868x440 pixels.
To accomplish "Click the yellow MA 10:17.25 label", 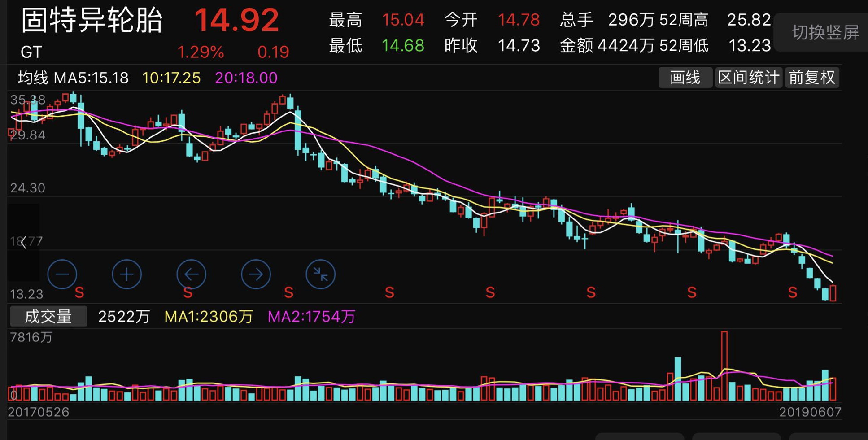I will tap(171, 78).
